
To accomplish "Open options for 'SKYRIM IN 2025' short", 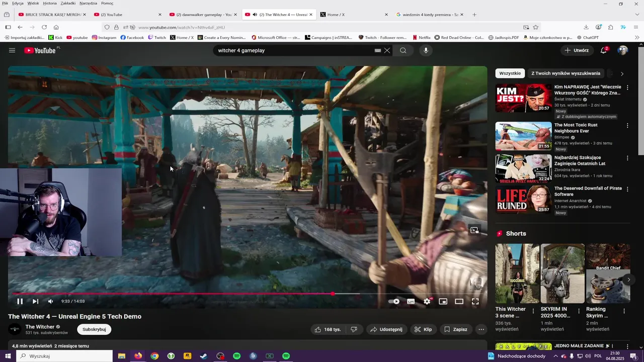I will coord(579,311).
